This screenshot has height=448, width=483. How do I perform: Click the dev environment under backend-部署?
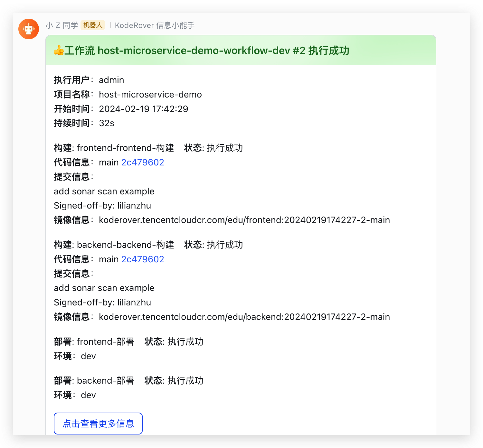[88, 395]
